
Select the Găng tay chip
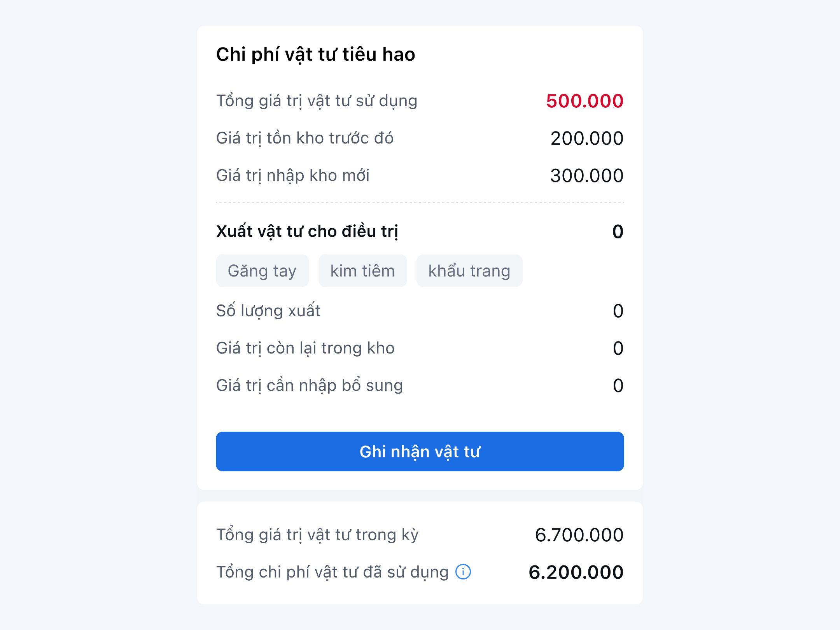tap(262, 271)
